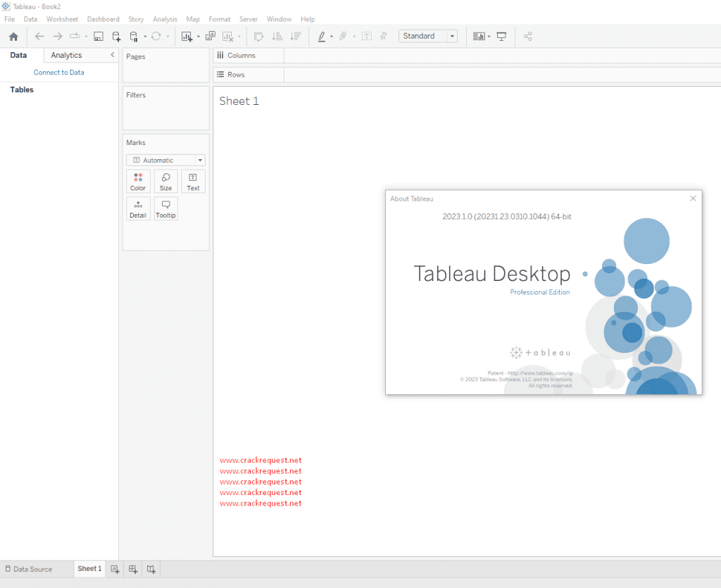
Task: Open the Highlight pen dropdown
Action: [331, 36]
